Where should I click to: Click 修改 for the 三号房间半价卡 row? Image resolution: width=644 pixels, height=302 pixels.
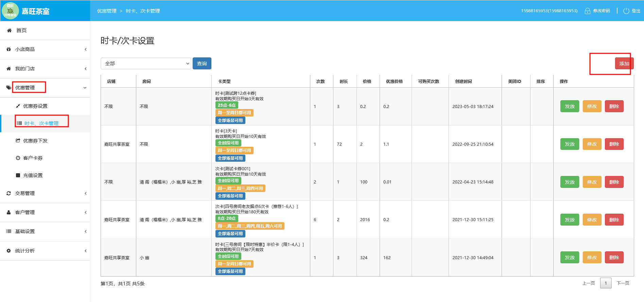coord(592,257)
